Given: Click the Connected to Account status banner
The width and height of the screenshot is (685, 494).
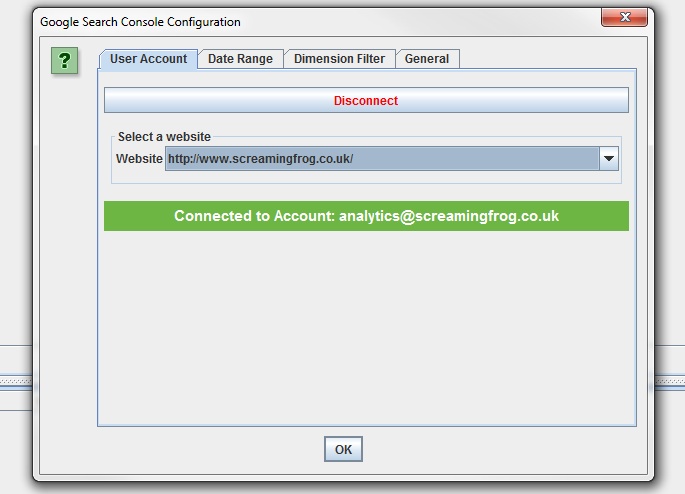Looking at the screenshot, I should pyautogui.click(x=366, y=216).
